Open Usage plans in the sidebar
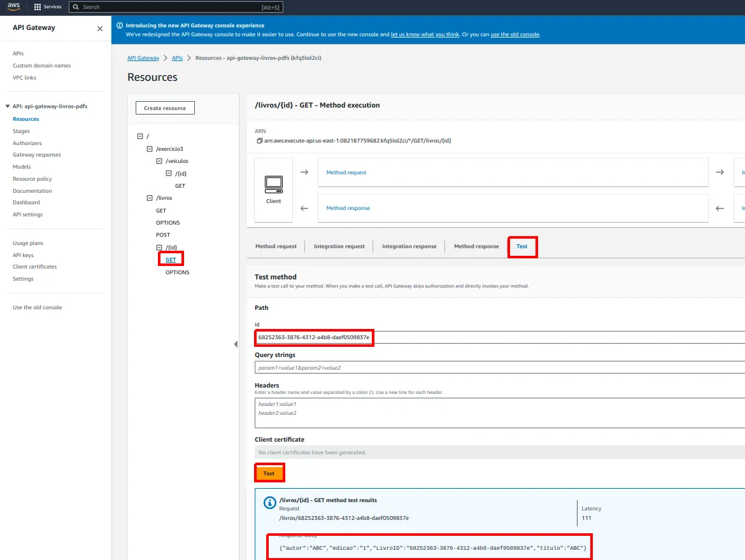This screenshot has width=745, height=560. [x=28, y=243]
